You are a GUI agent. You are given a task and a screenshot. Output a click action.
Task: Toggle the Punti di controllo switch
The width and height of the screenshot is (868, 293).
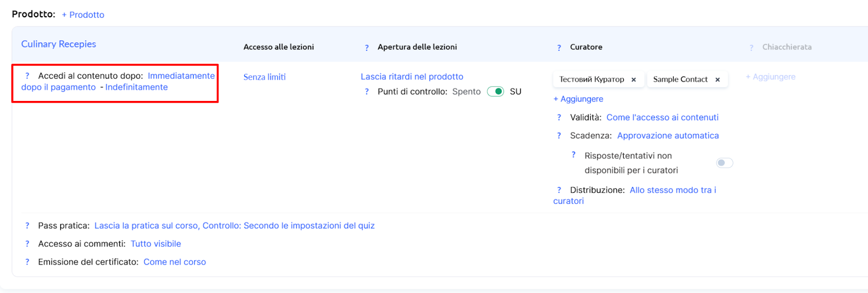coord(495,92)
